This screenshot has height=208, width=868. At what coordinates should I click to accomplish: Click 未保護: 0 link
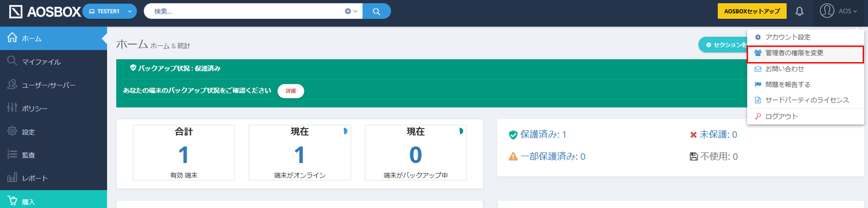point(718,135)
